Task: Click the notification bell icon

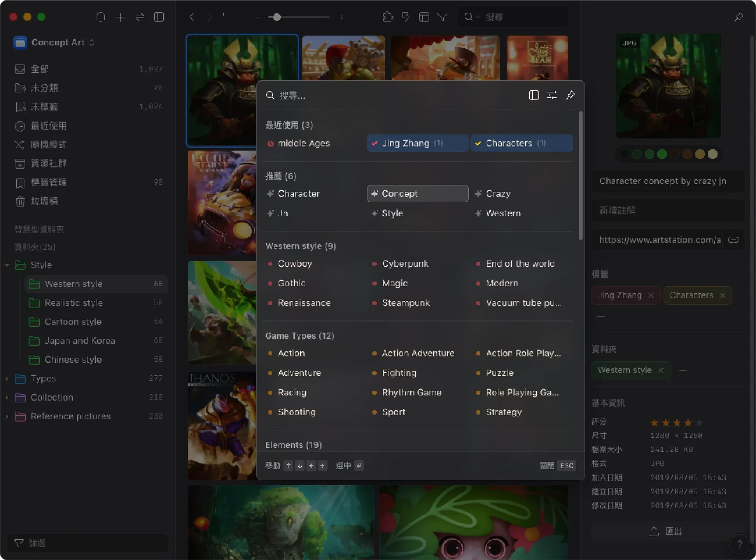Action: (x=101, y=17)
